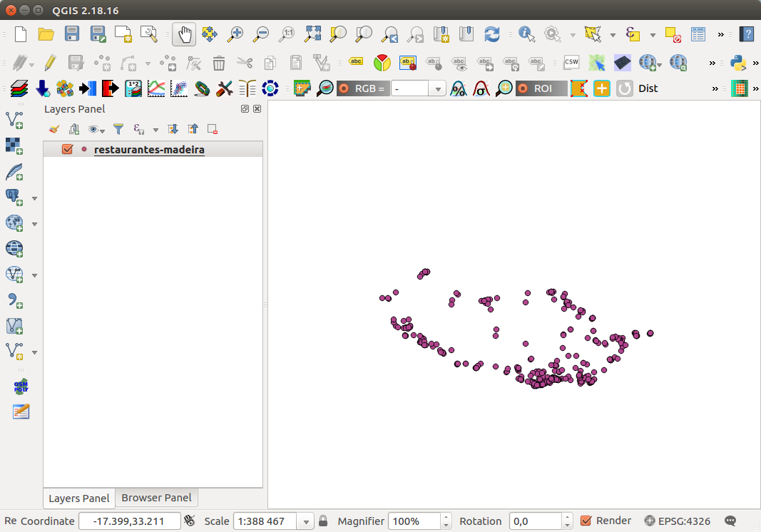Open the layer attribute table
Viewport: 761px width, 532px height.
[696, 34]
